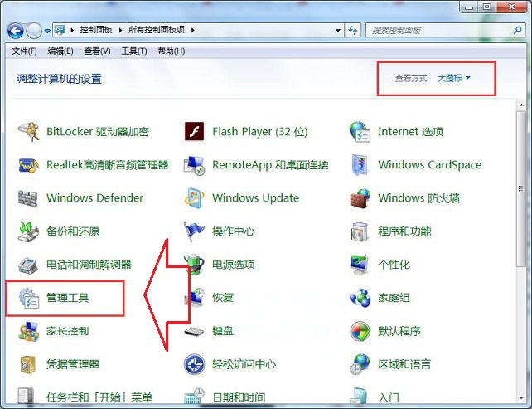Go back with the blue arrow button
The height and width of the screenshot is (409, 532).
click(x=15, y=31)
